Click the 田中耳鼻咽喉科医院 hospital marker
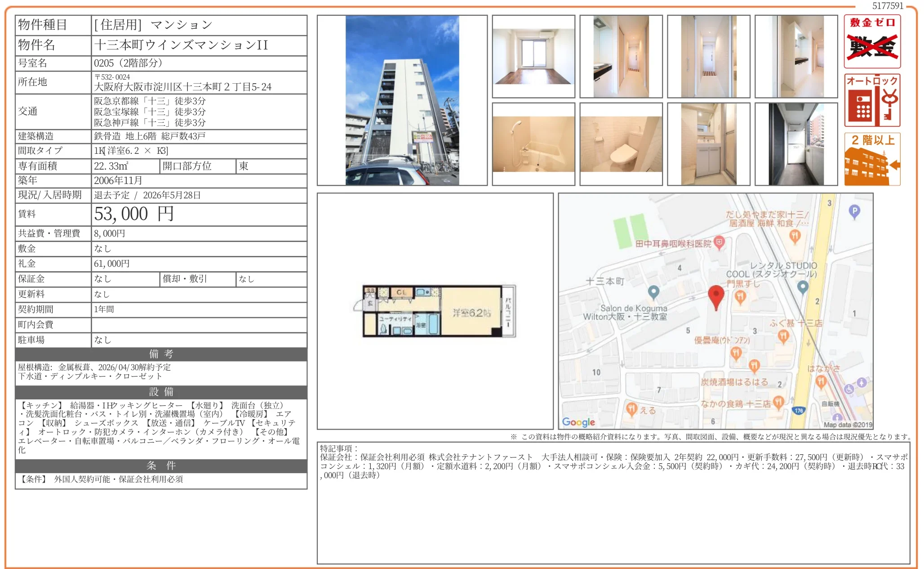This screenshot has width=924, height=569. pyautogui.click(x=719, y=242)
